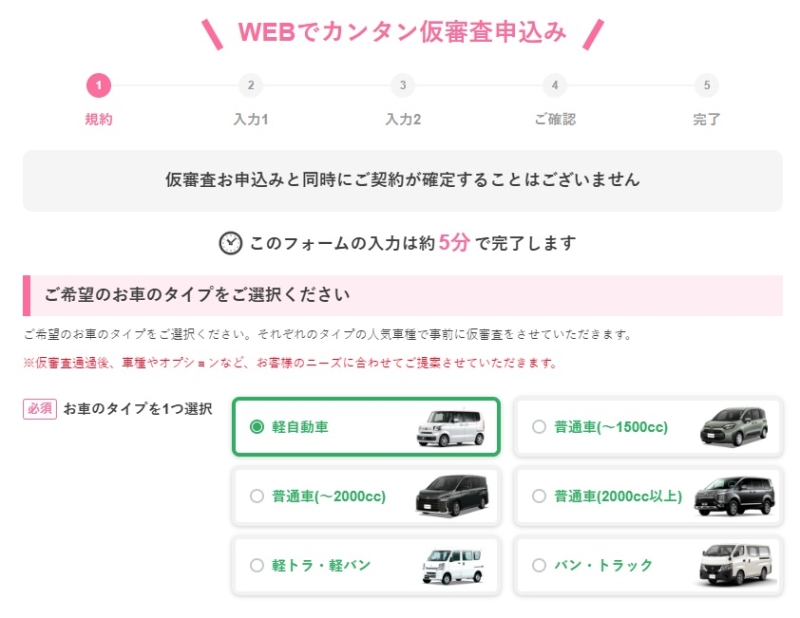Screen dimensions: 800x618
Task: Select the 軽トラ・軽バン radio button
Action: pos(257,565)
